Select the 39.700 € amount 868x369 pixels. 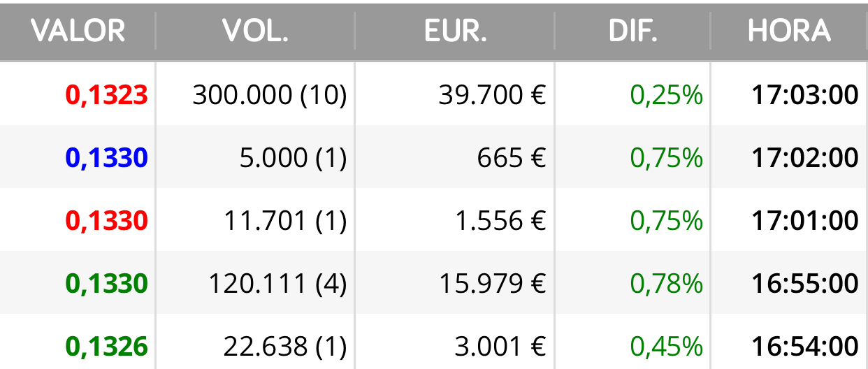point(493,95)
